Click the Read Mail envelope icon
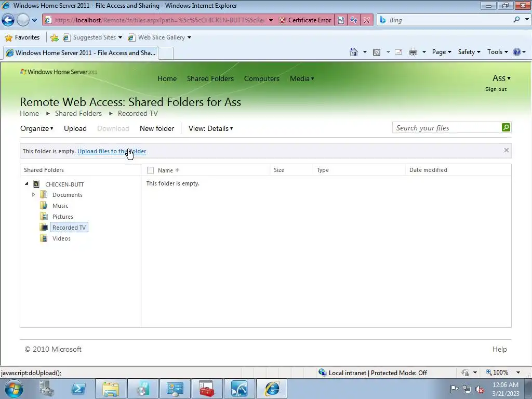This screenshot has height=399, width=532. (398, 52)
